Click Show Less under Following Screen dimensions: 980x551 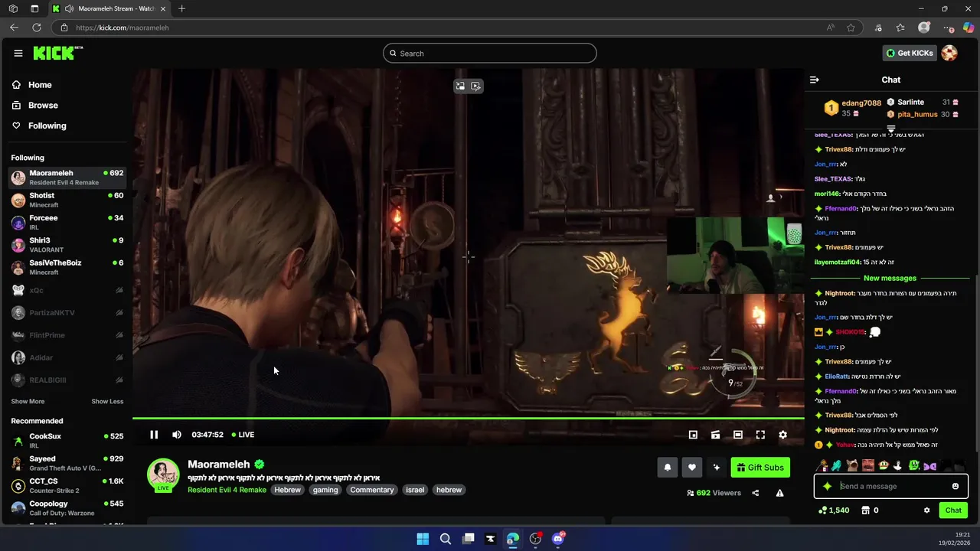pos(107,401)
